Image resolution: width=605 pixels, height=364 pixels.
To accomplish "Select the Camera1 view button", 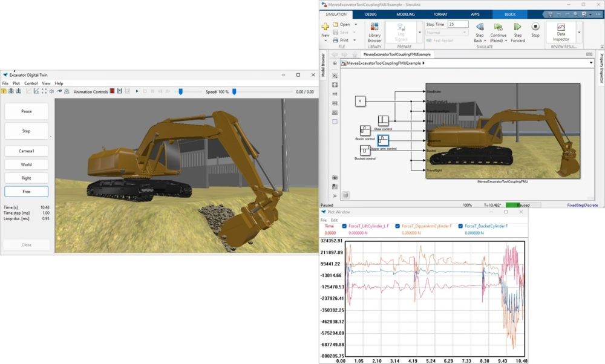I will pyautogui.click(x=27, y=151).
